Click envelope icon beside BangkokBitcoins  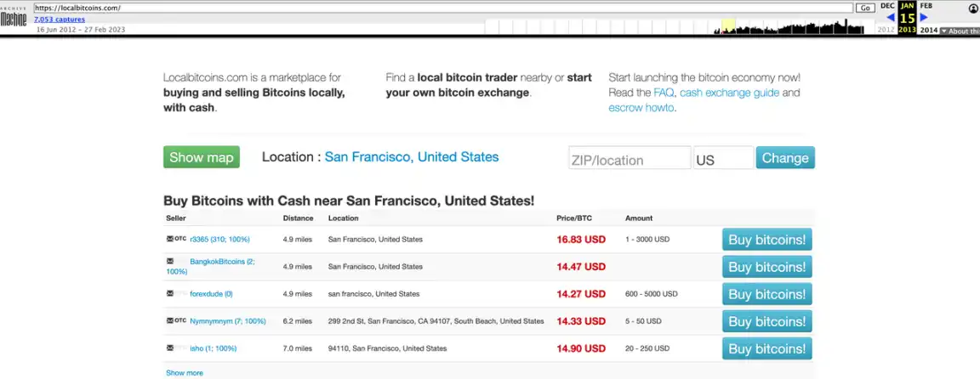(169, 262)
